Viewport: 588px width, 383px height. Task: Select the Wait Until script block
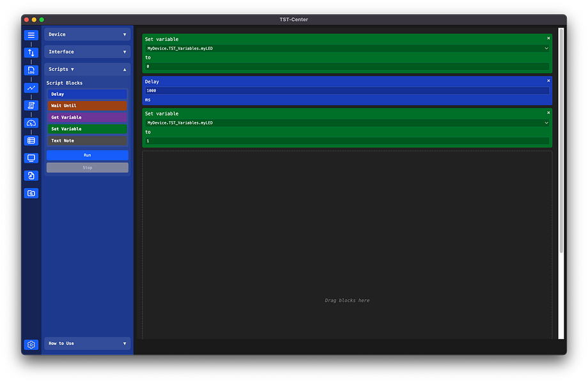click(88, 106)
